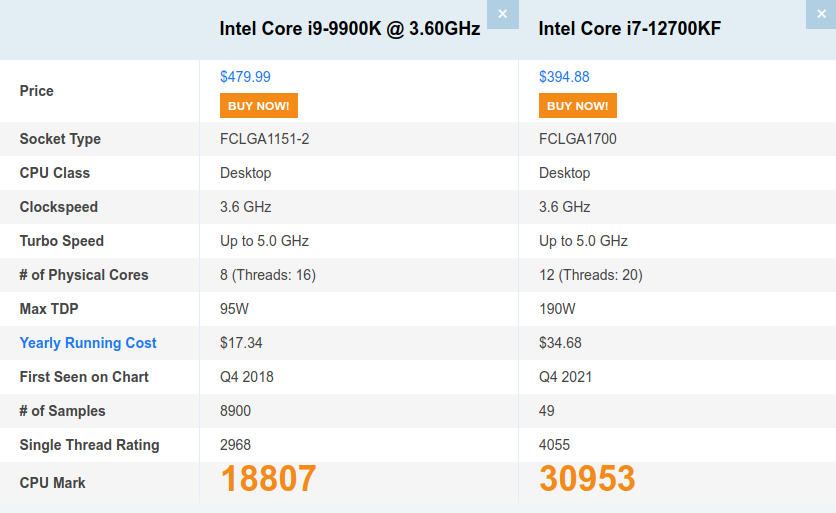Click the Intel Core i9-9900K heading
Screen dimensions: 836x513
tap(350, 29)
